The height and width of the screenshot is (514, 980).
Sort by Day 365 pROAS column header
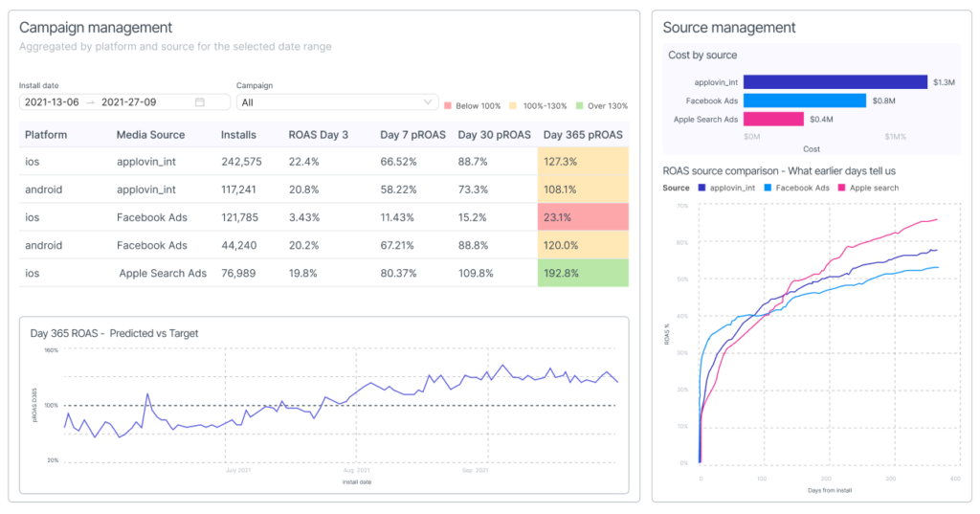pyautogui.click(x=583, y=134)
